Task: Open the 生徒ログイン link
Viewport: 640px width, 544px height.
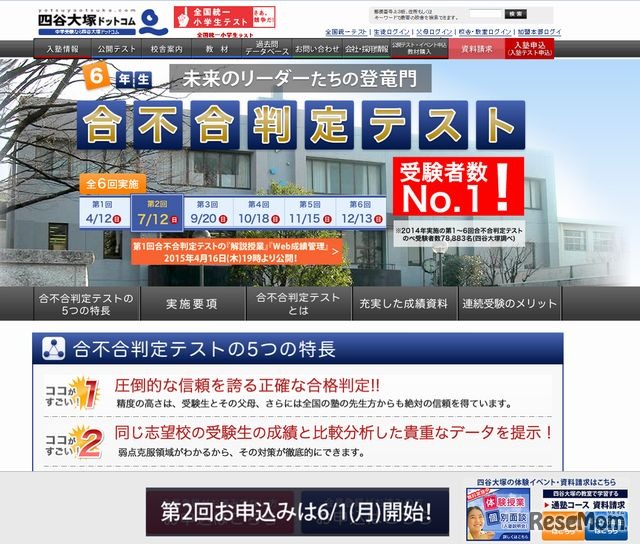Action: click(392, 32)
